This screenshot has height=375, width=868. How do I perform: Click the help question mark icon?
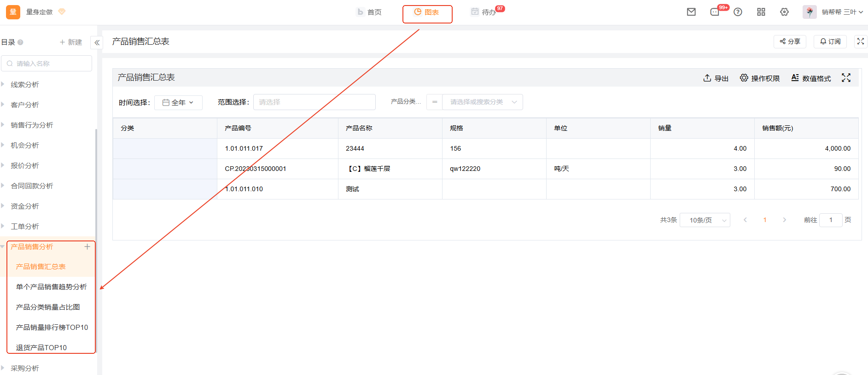click(x=738, y=12)
